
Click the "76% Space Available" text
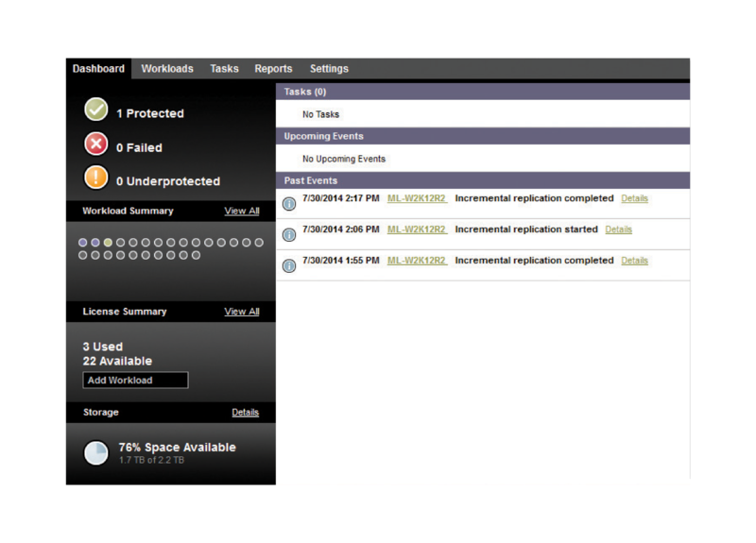coord(178,447)
